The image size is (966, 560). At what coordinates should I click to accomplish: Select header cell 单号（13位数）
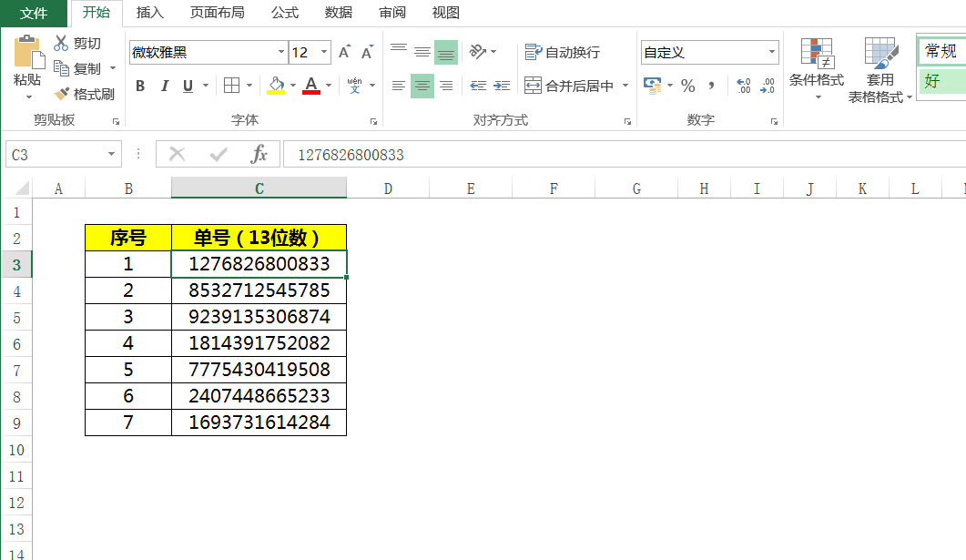pyautogui.click(x=259, y=237)
